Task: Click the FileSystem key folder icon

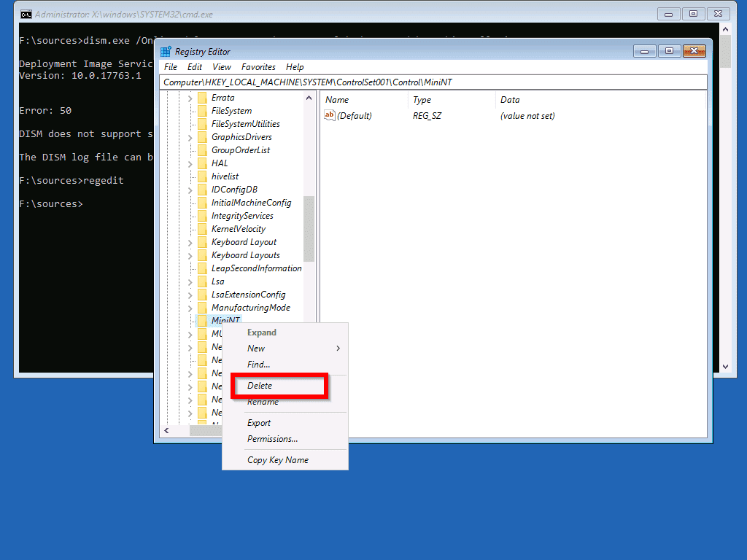Action: point(202,111)
